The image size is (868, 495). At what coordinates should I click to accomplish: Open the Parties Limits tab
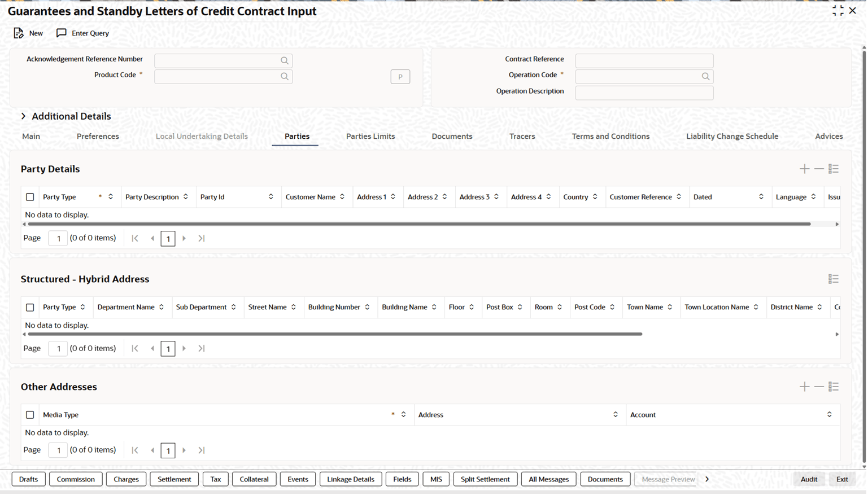370,136
